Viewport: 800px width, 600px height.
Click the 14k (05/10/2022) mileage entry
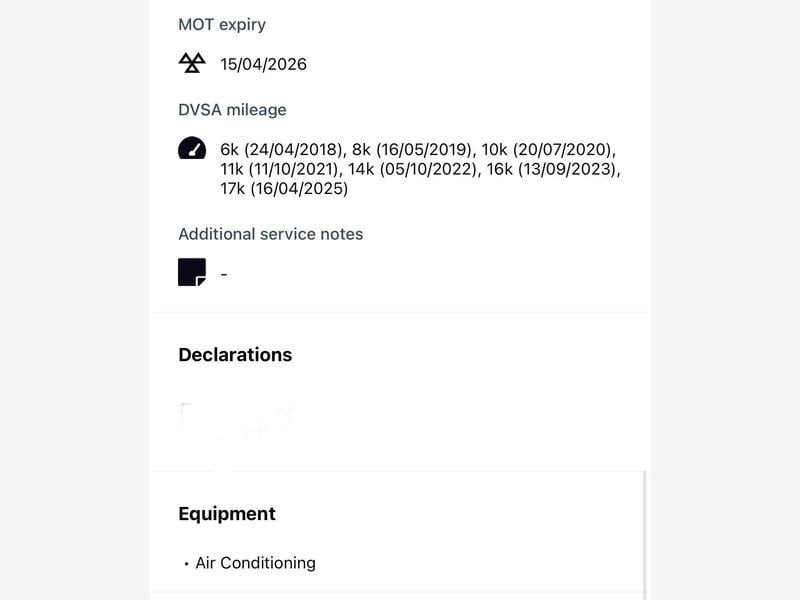pyautogui.click(x=414, y=169)
